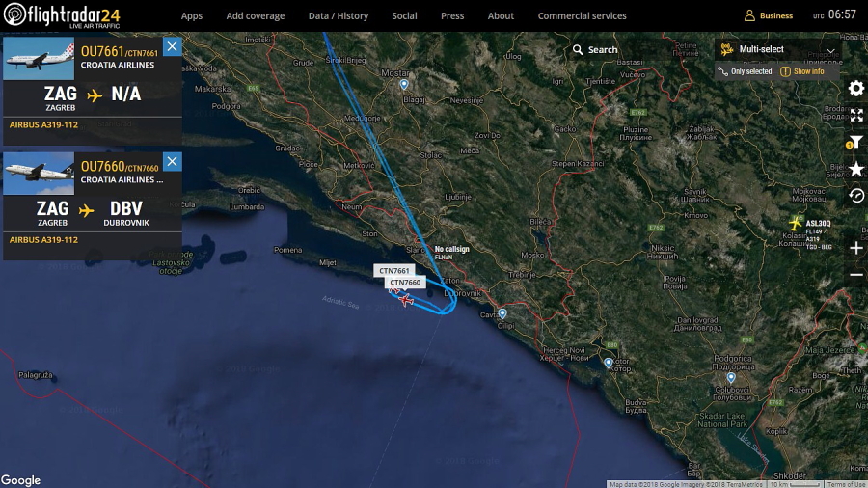Screen dimensions: 868x488
Task: Open bookmarks star icon
Action: point(855,169)
